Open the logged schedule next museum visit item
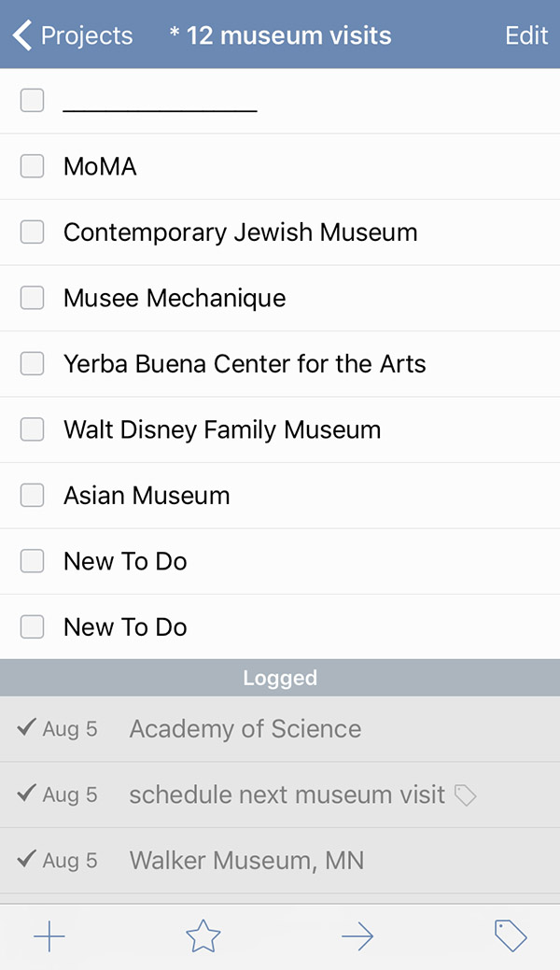560x970 pixels. [x=287, y=795]
